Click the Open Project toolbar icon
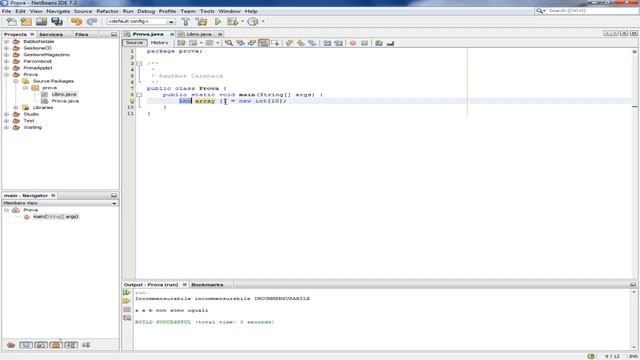 tap(41, 22)
